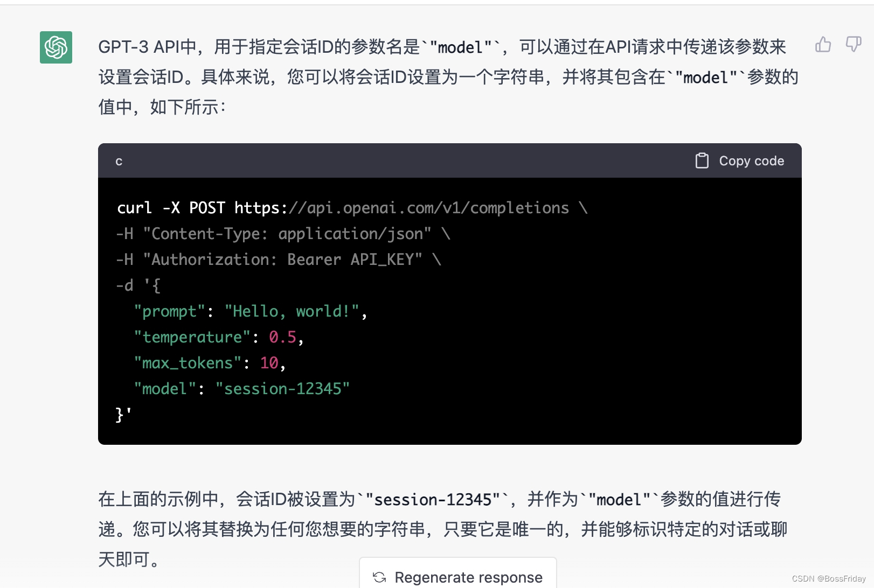Click the ChatGPT avatar logo
874x588 pixels.
tap(56, 47)
